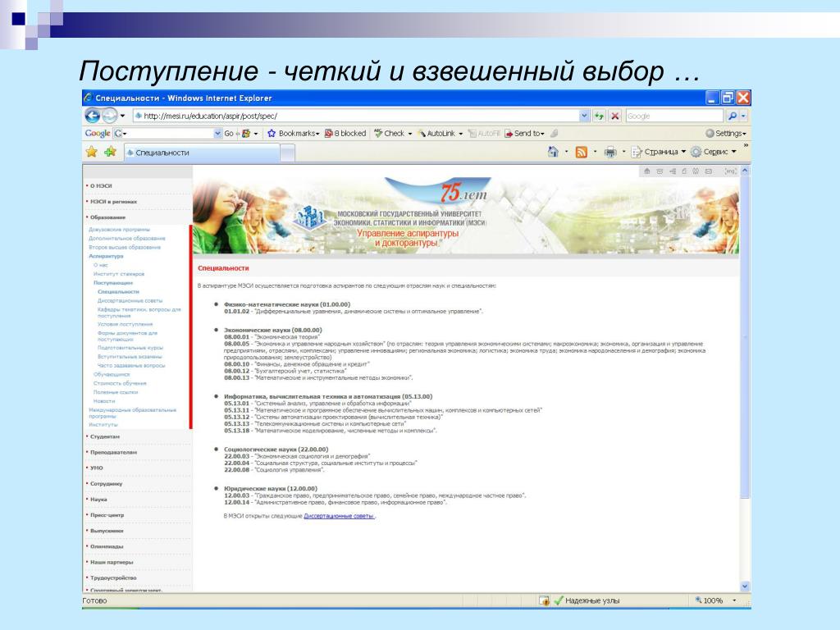Image resolution: width=840 pixels, height=630 pixels.
Task: Open Довузовские программы link
Action: 120,230
